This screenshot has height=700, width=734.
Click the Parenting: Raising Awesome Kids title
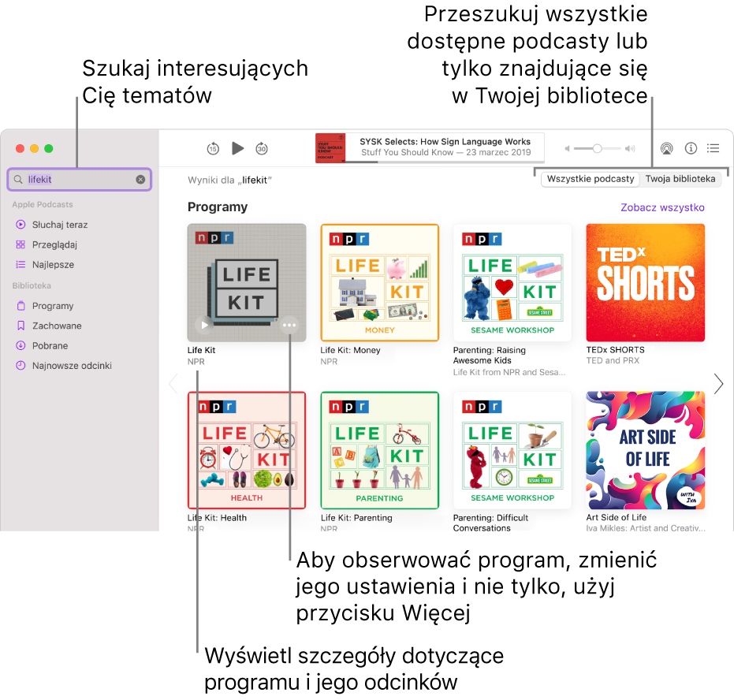click(489, 356)
